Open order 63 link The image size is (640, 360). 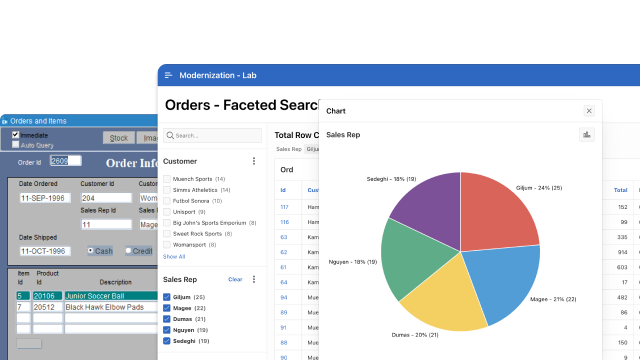[x=284, y=237]
